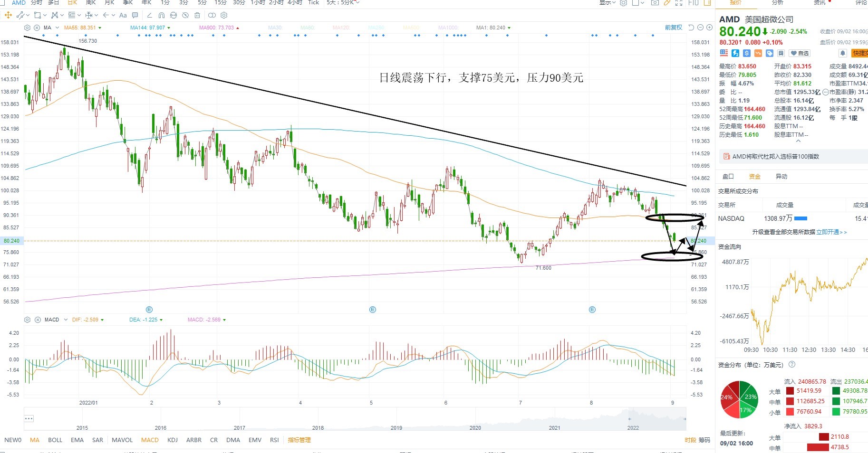Viewport: 868px width, 453px height.
Task: Switch to 15分 minute chart
Action: [221, 2]
